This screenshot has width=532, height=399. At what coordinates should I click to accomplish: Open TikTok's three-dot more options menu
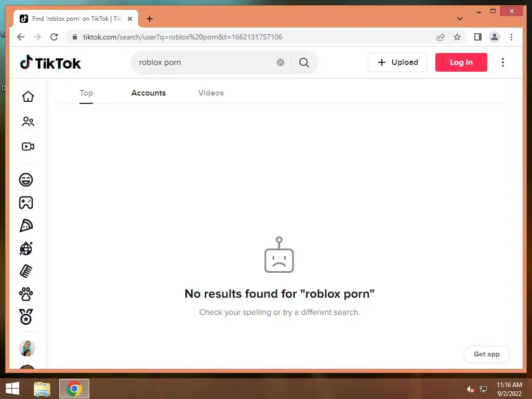pyautogui.click(x=503, y=62)
